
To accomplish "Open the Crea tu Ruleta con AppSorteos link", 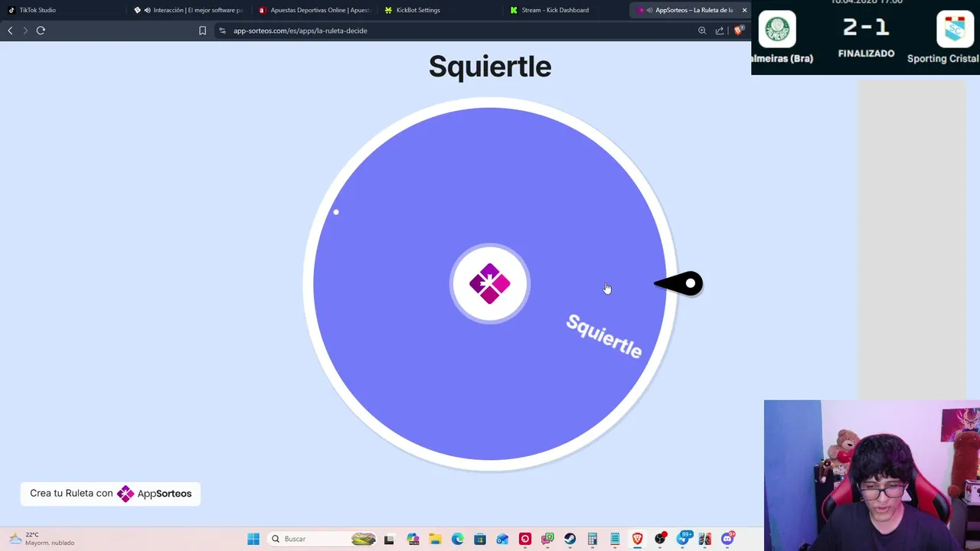I will point(110,494).
